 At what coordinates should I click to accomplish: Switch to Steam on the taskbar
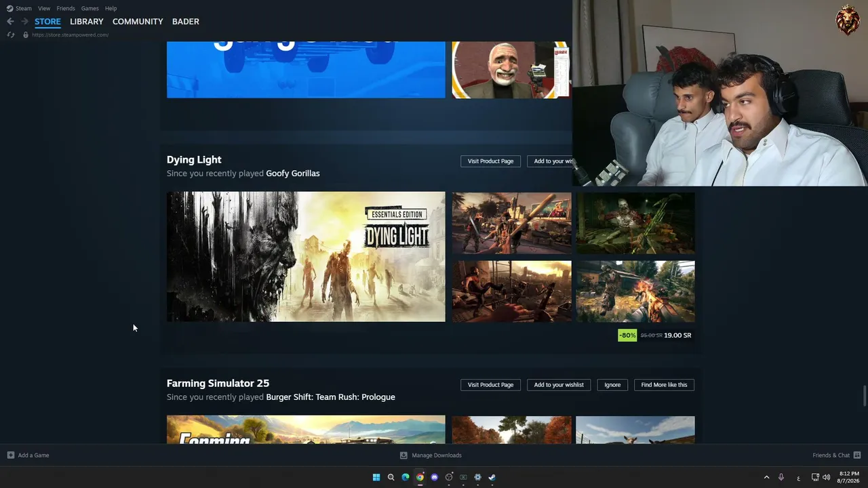492,477
